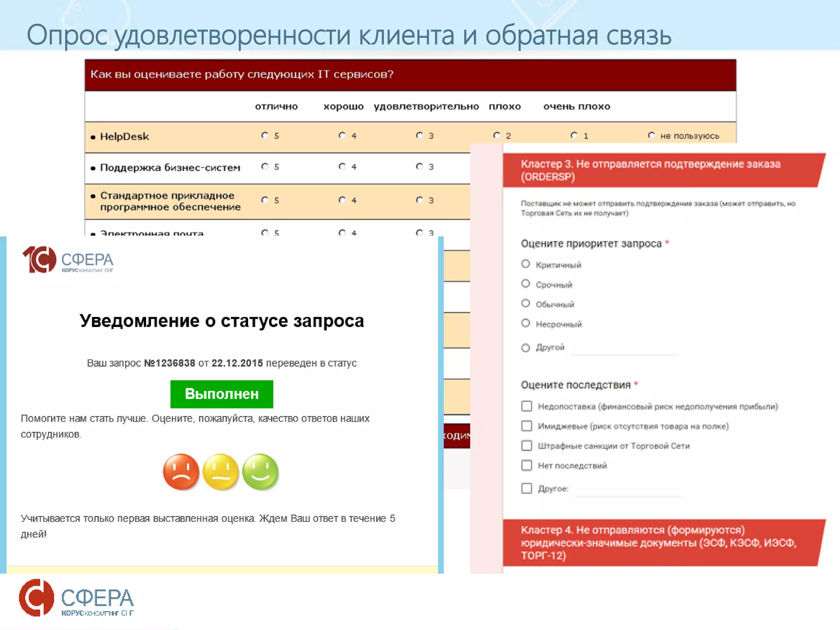The height and width of the screenshot is (630, 840).
Task: Click the 'очень плохо' column header
Action: 577,107
